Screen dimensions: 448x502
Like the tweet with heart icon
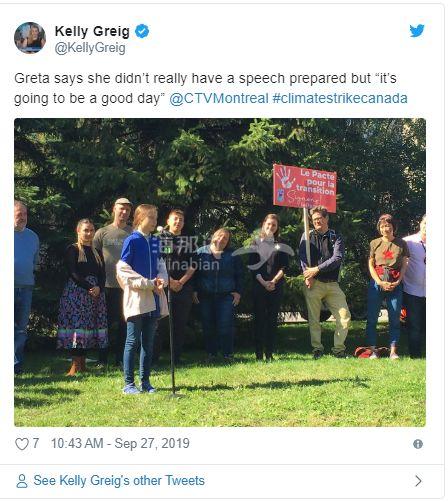tap(22, 444)
